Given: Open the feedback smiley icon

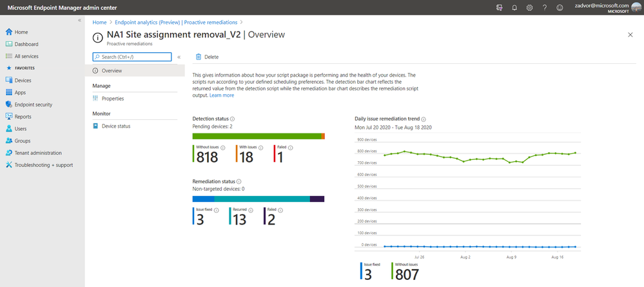Looking at the screenshot, I should tap(560, 7).
